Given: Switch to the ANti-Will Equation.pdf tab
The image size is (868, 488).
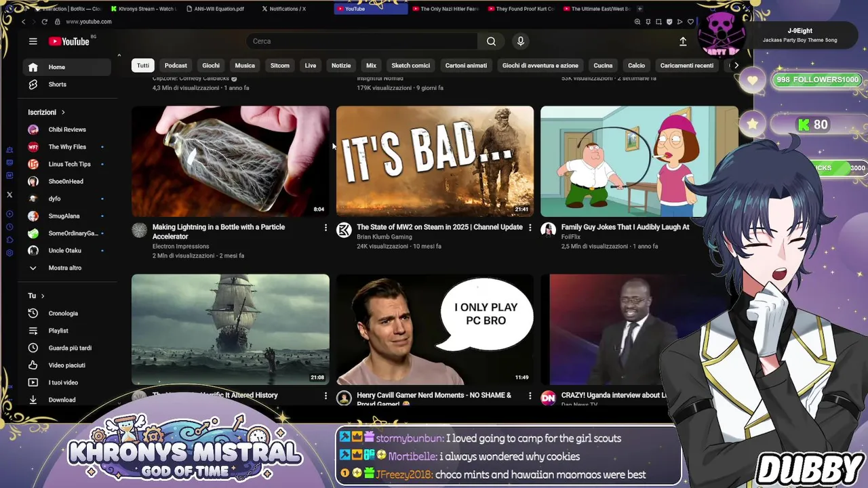Looking at the screenshot, I should [218, 9].
